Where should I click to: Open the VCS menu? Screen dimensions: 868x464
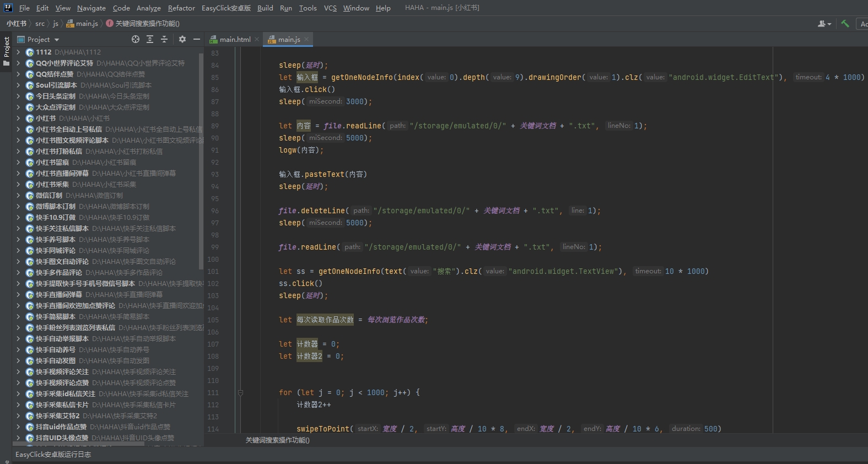[330, 8]
